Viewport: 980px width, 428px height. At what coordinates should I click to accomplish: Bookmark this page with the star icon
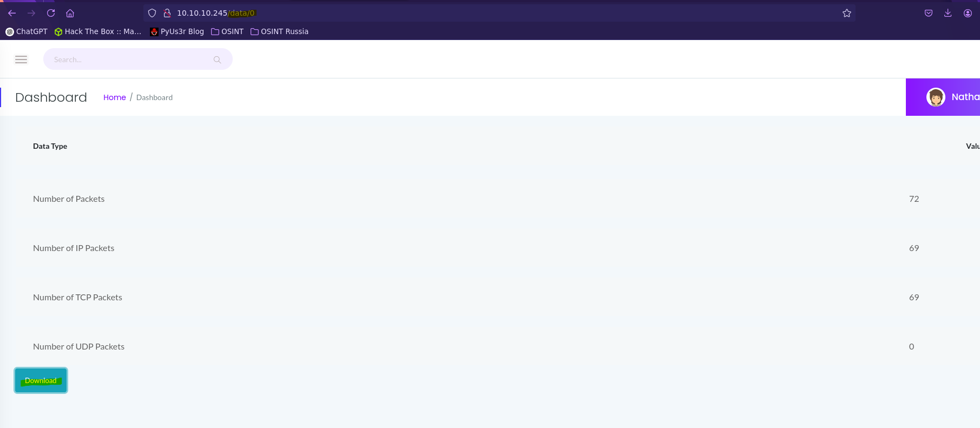(847, 13)
